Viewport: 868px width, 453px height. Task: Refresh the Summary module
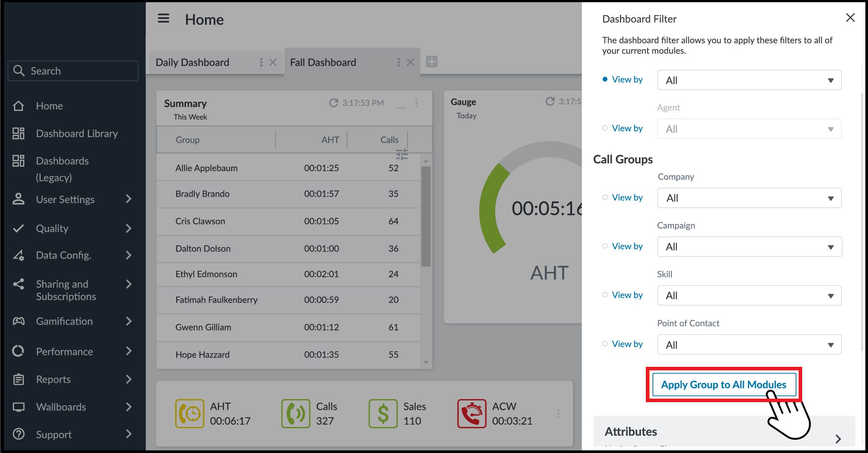(334, 103)
